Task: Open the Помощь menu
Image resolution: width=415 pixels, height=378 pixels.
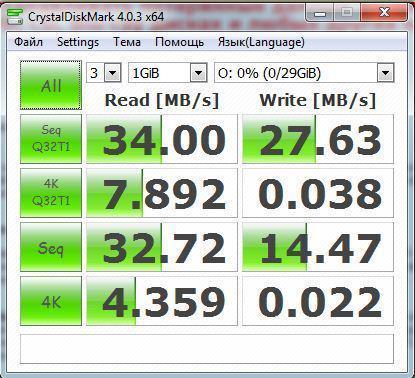Action: 179,42
